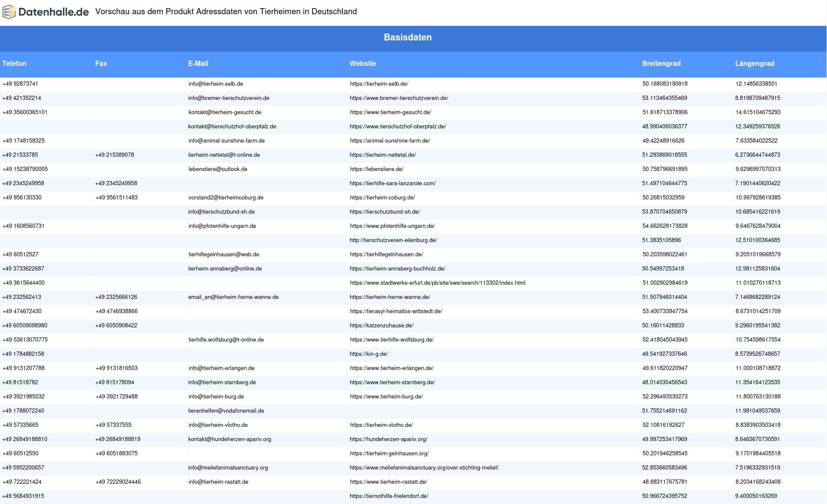
Task: Open the stadtwerke-erfurt.de search link
Action: (x=438, y=283)
